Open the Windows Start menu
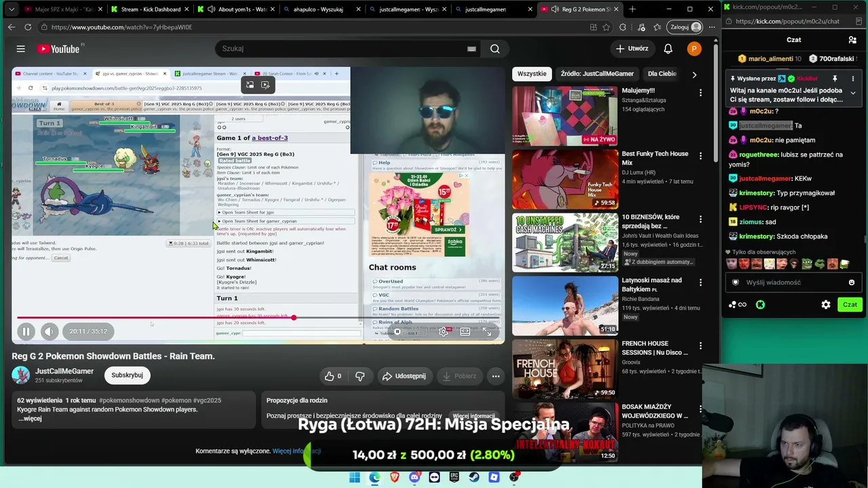Viewport: 868px width, 488px height. point(355,477)
